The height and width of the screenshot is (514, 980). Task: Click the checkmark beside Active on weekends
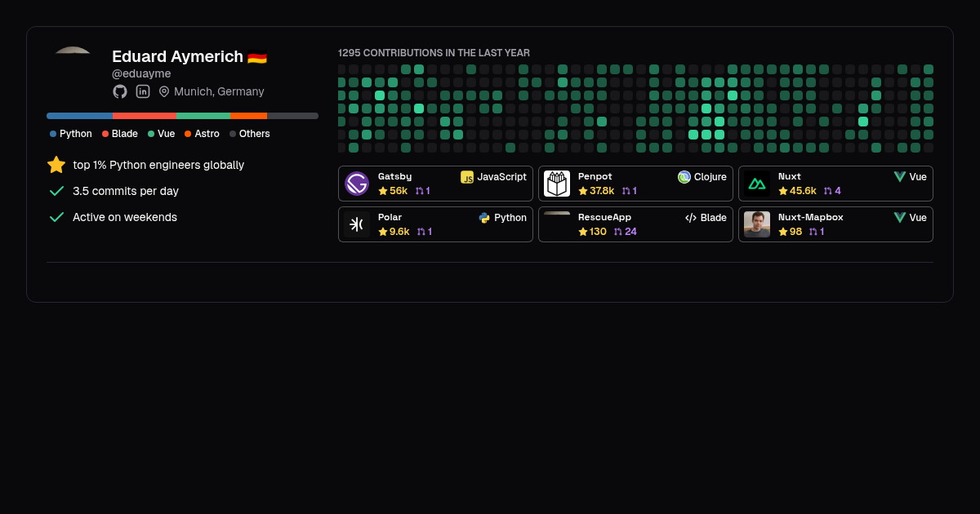[56, 217]
